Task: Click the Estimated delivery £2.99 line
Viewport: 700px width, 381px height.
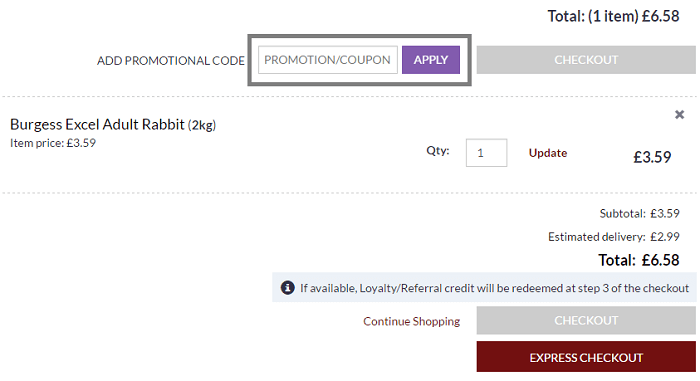Action: click(x=614, y=237)
